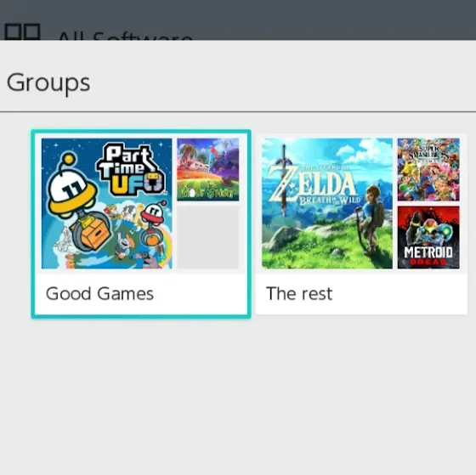
Task: Open Zelda Breath of the Wild cover
Action: pos(327,203)
